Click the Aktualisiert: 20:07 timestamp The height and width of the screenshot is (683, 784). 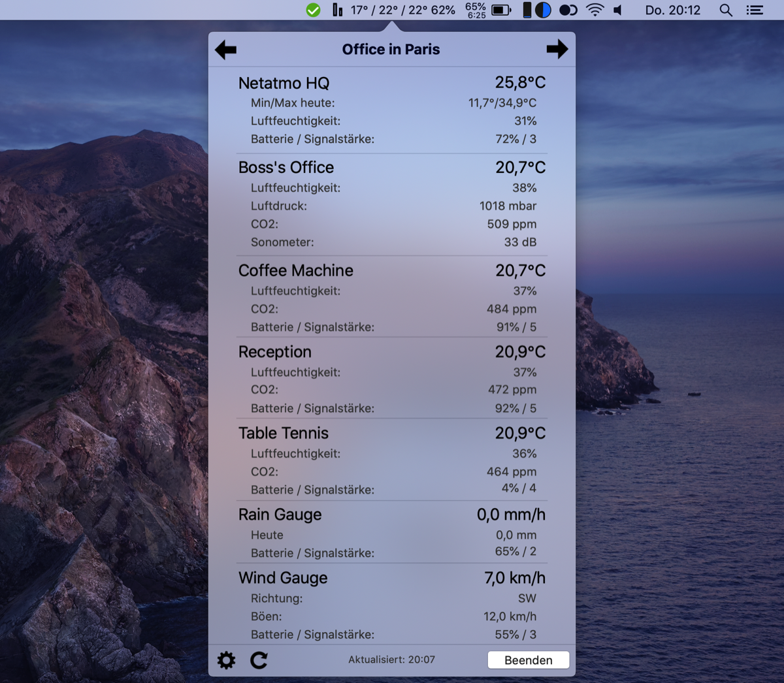coord(391,659)
